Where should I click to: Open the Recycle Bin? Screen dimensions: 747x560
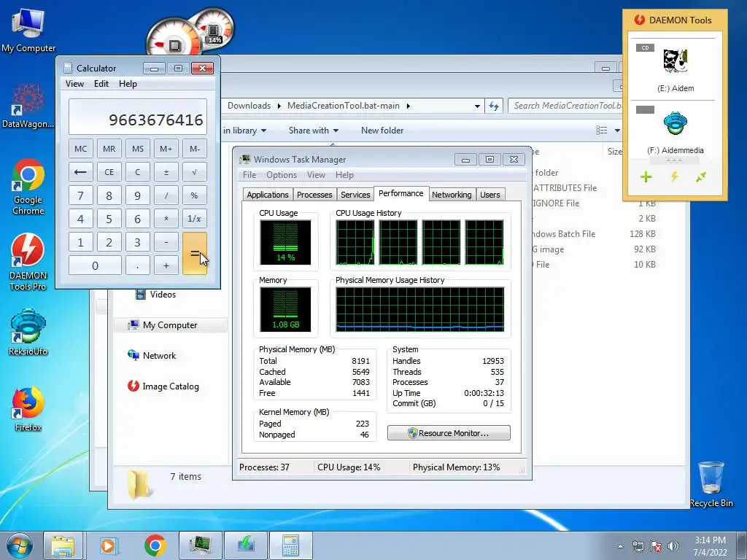[x=711, y=484]
